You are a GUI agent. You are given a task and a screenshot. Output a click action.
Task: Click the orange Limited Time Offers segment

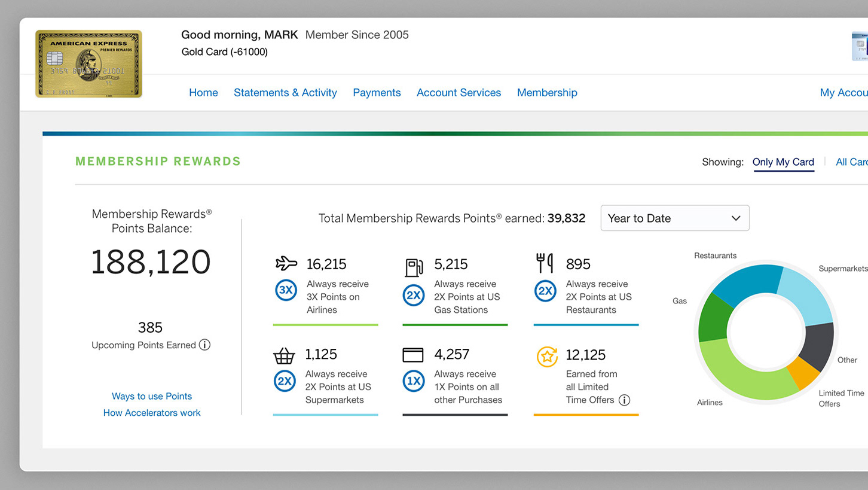click(803, 374)
